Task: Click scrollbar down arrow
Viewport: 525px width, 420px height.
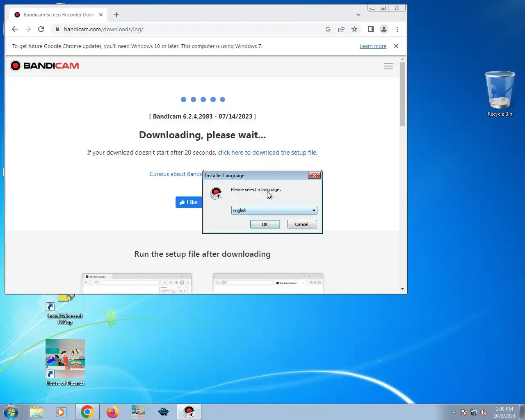Action: click(402, 289)
